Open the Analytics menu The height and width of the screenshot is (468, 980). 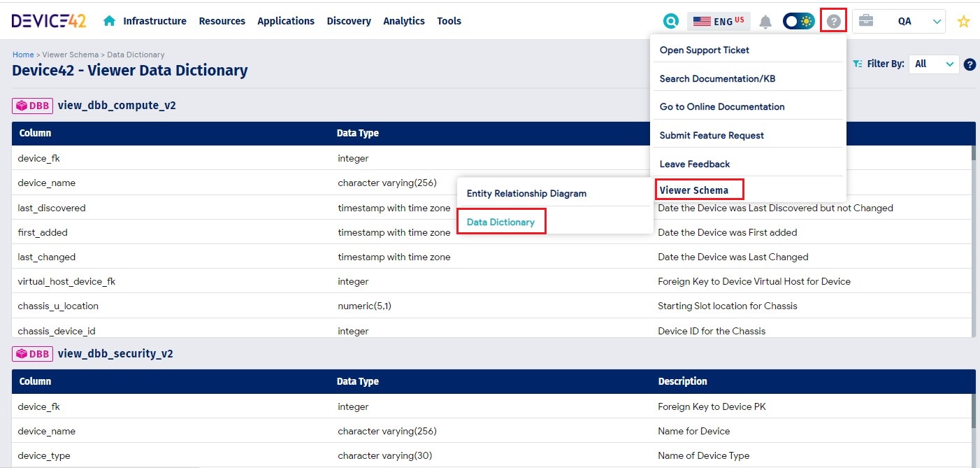point(404,21)
